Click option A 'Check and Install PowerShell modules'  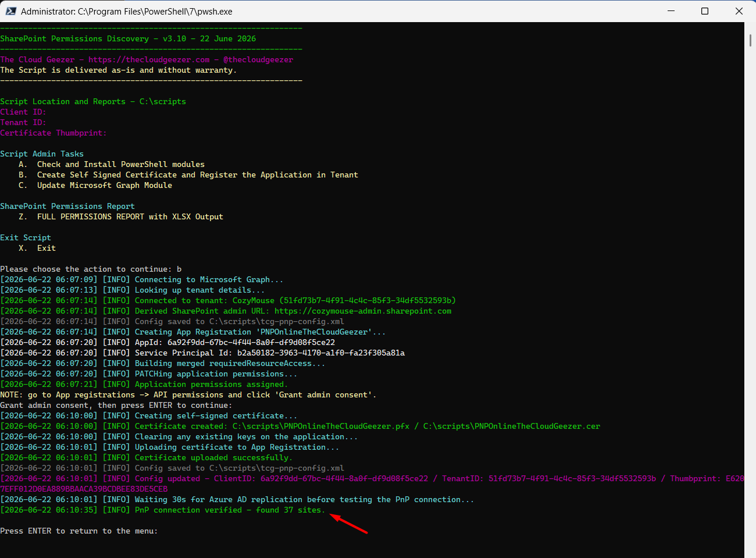point(112,164)
